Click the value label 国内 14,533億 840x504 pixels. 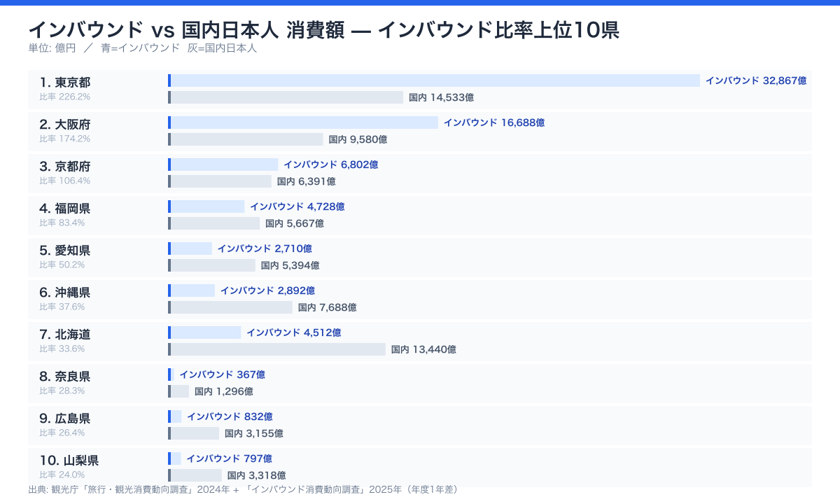442,97
